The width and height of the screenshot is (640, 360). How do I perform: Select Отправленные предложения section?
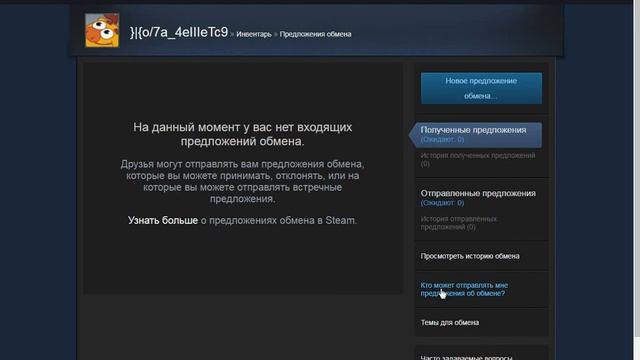pyautogui.click(x=478, y=198)
